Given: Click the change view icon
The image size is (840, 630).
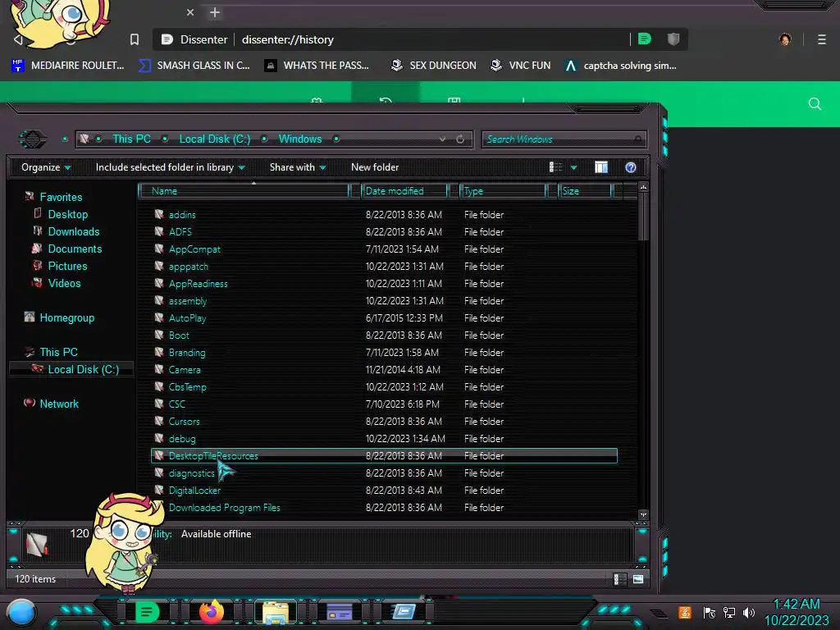Looking at the screenshot, I should (555, 167).
